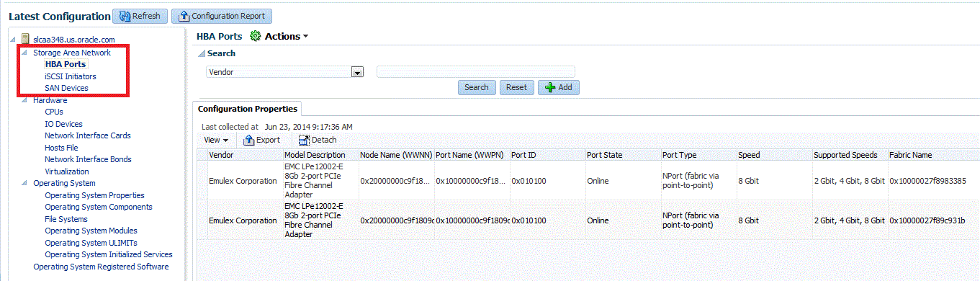This screenshot has width=980, height=281.
Task: Click the Actions gear icon
Action: pyautogui.click(x=255, y=36)
